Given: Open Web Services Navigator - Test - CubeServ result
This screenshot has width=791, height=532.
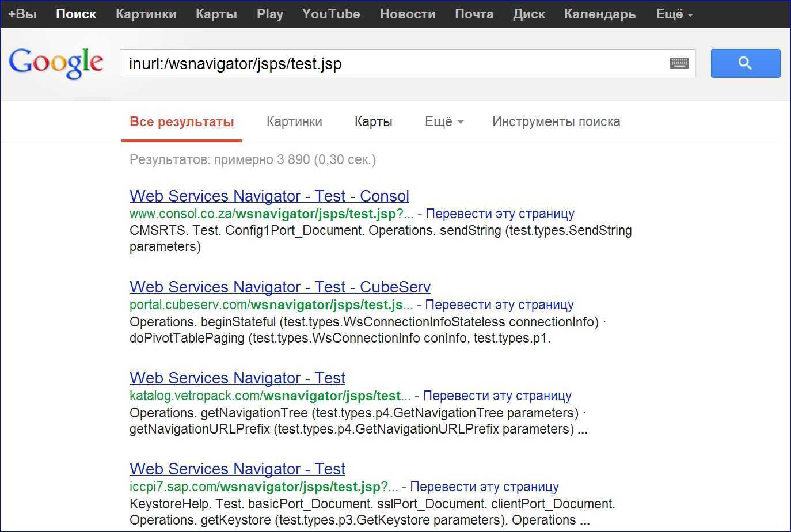Looking at the screenshot, I should pos(280,287).
